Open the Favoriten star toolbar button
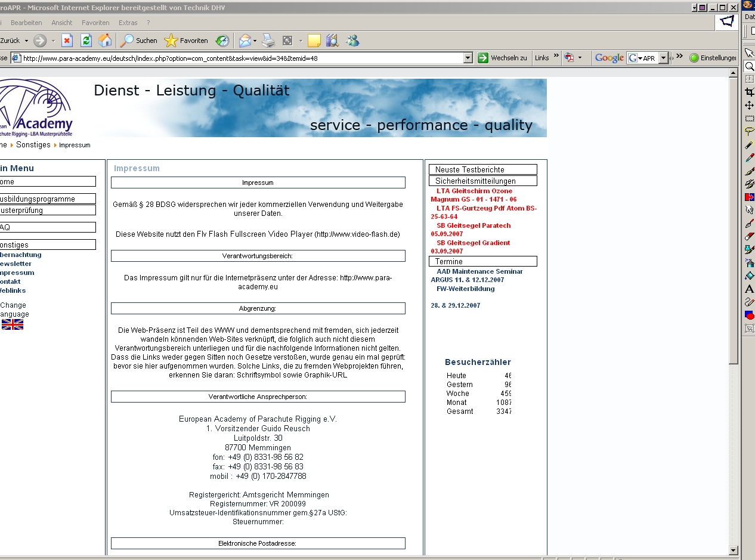The height and width of the screenshot is (560, 755). tap(186, 41)
